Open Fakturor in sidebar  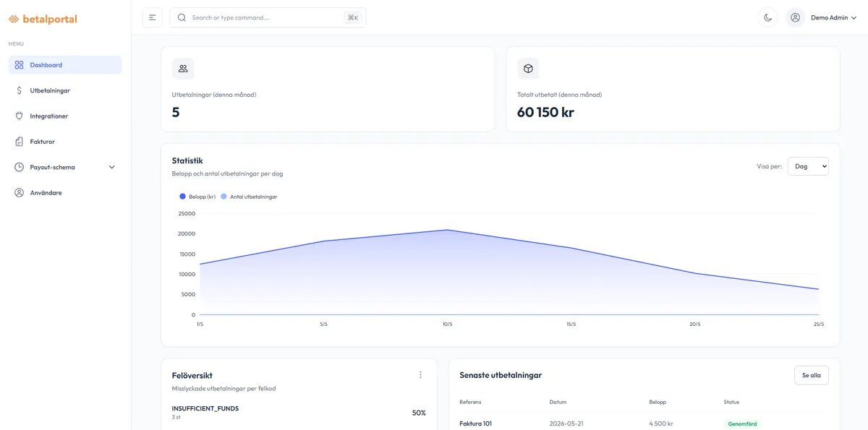pyautogui.click(x=65, y=142)
